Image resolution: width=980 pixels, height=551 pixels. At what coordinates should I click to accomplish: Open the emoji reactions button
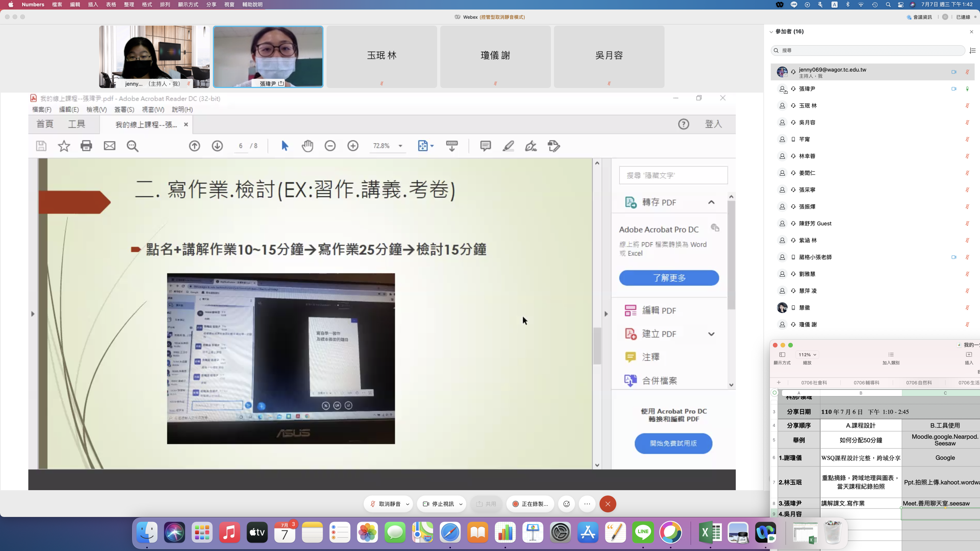pos(567,504)
